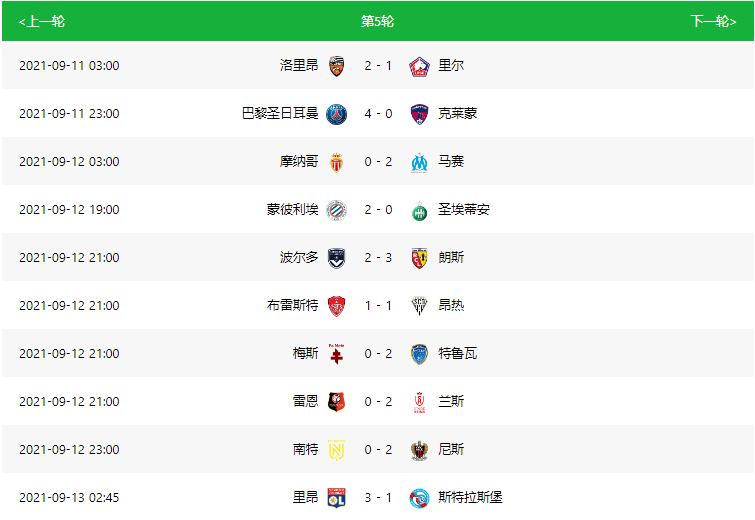Click the Lille club crest
The image size is (755, 520).
click(x=419, y=66)
